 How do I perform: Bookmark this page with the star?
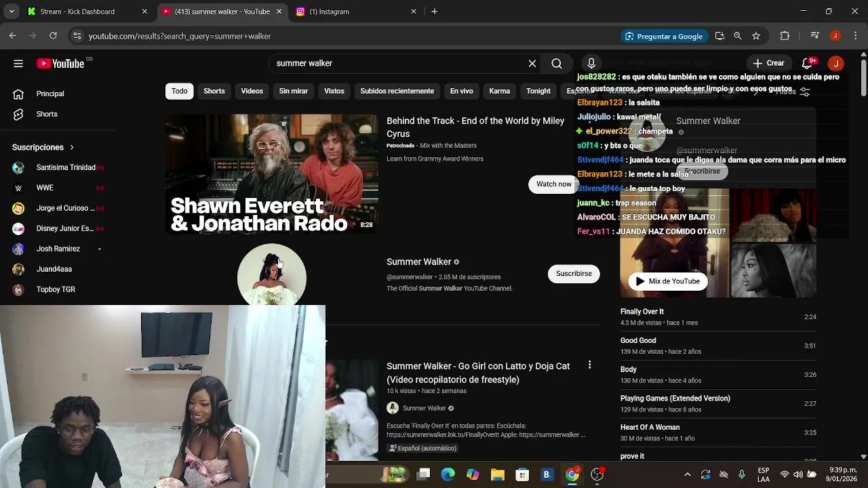click(756, 36)
